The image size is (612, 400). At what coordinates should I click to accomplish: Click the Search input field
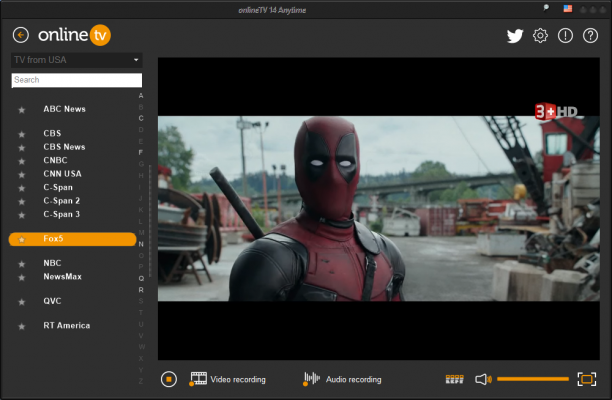(77, 80)
